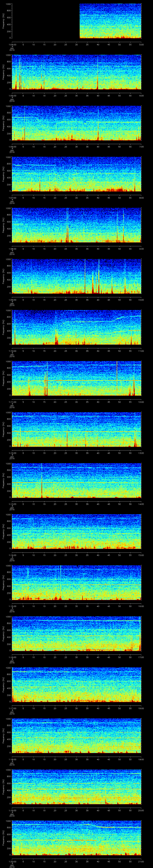Select the "1:12:00" start time label

pos(12,453)
